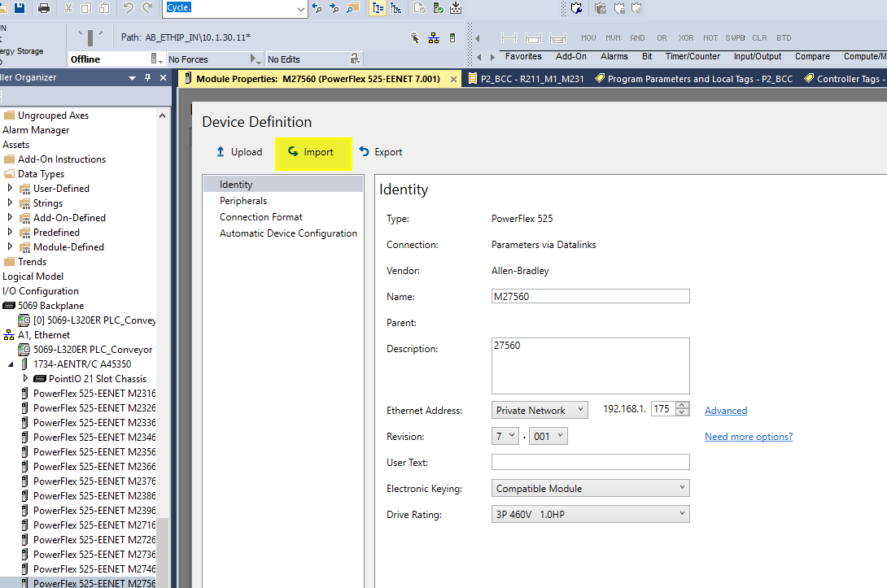Click the MOV instruction in element toolbar
Viewport: 887px width, 588px height.
(x=588, y=38)
